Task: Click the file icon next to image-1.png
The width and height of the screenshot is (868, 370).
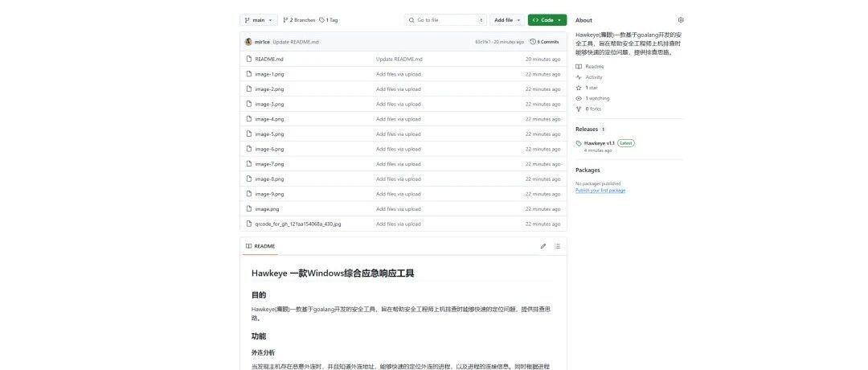Action: pyautogui.click(x=249, y=74)
